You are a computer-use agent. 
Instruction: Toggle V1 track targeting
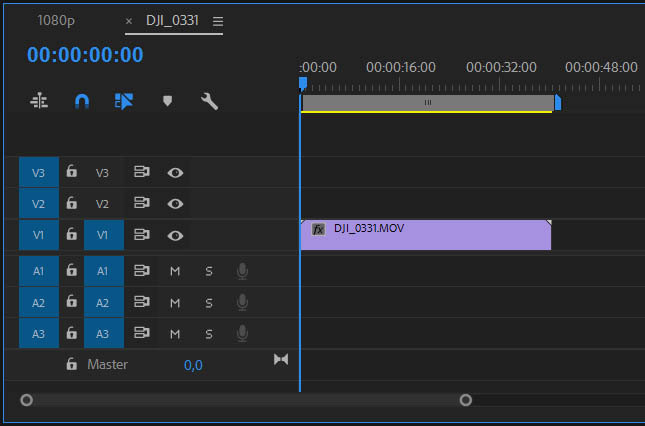coord(104,235)
